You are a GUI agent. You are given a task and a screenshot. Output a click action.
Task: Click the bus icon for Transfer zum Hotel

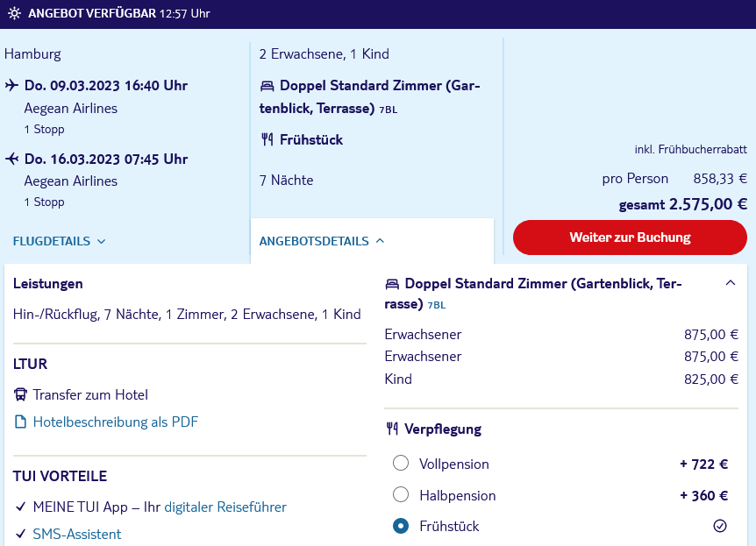(21, 395)
